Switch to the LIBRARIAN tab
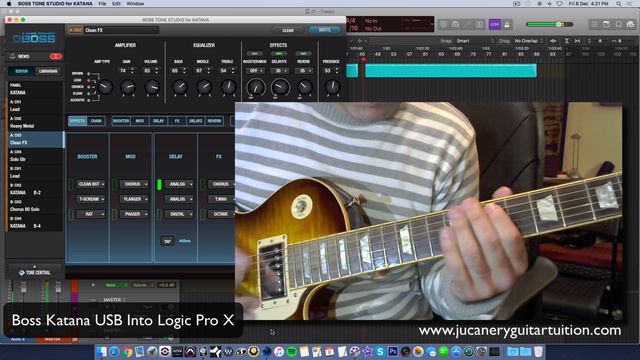Image resolution: width=640 pixels, height=360 pixels. coord(48,71)
